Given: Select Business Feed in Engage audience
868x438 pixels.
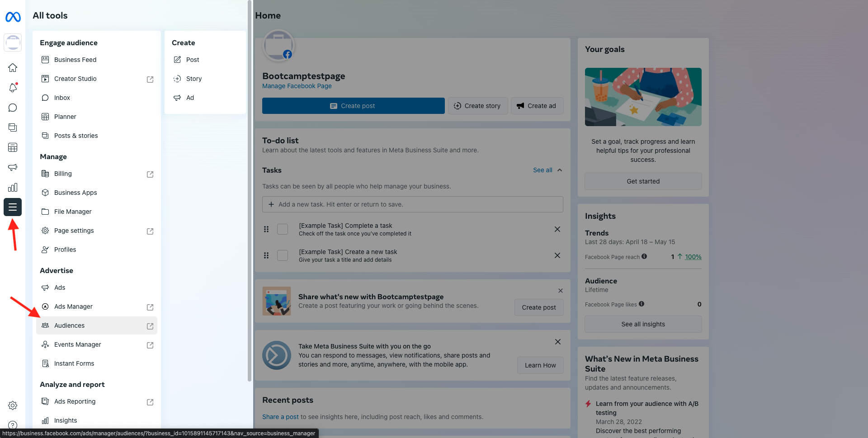Looking at the screenshot, I should [97, 60].
